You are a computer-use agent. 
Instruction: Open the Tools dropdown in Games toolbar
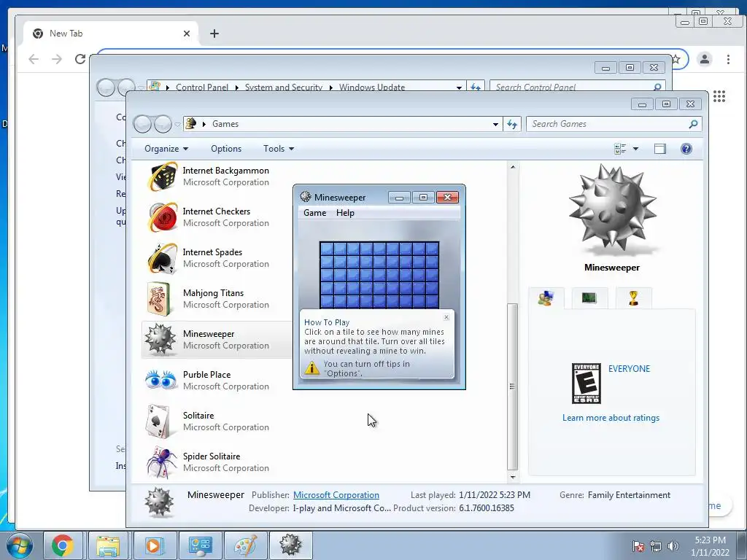coord(279,149)
